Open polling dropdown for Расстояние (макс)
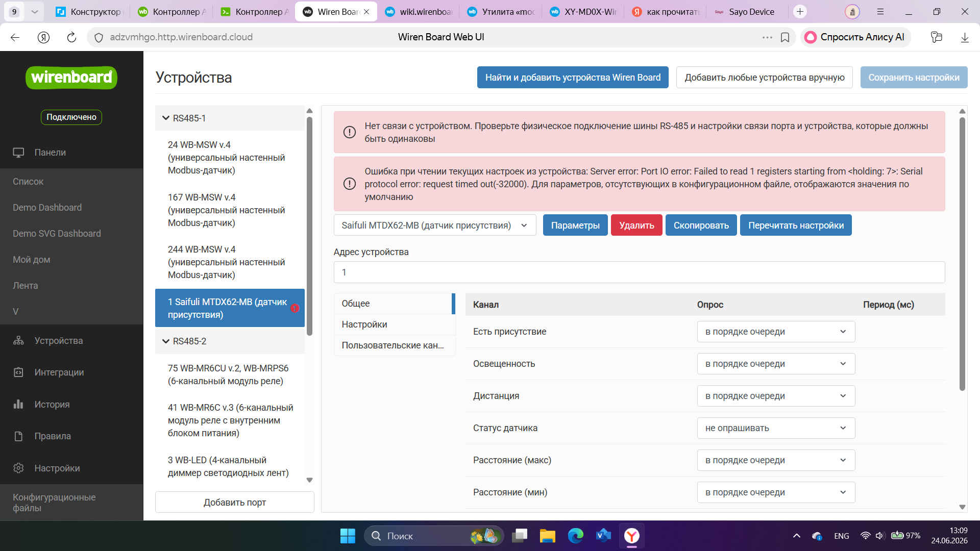The width and height of the screenshot is (980, 551). click(776, 460)
